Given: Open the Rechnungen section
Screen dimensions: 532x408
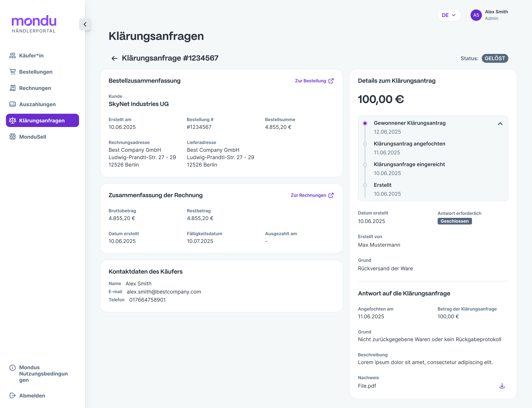Looking at the screenshot, I should [35, 88].
